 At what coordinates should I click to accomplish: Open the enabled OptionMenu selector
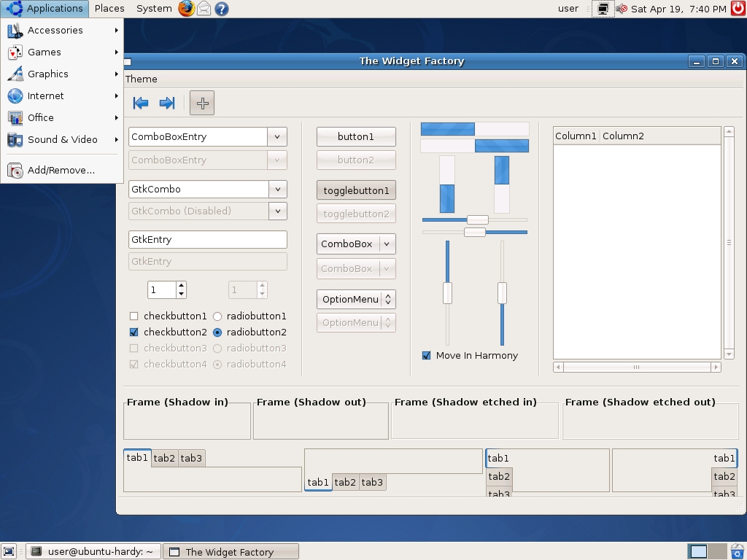356,300
